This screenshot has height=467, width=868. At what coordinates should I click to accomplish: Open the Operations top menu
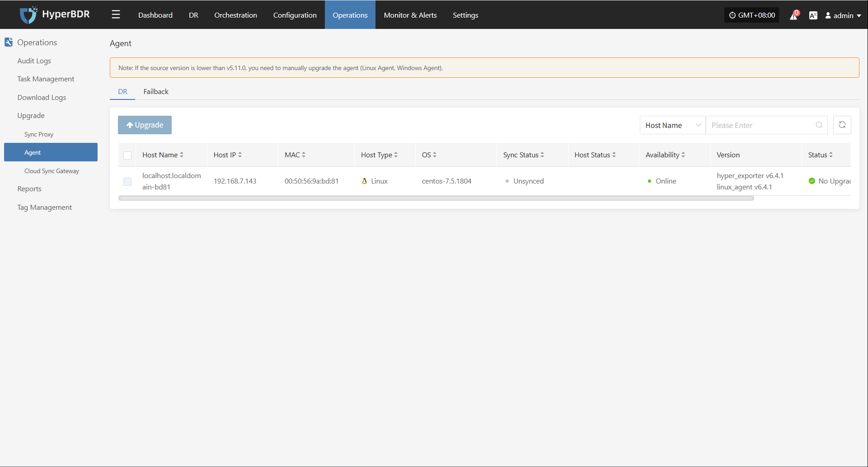(350, 15)
